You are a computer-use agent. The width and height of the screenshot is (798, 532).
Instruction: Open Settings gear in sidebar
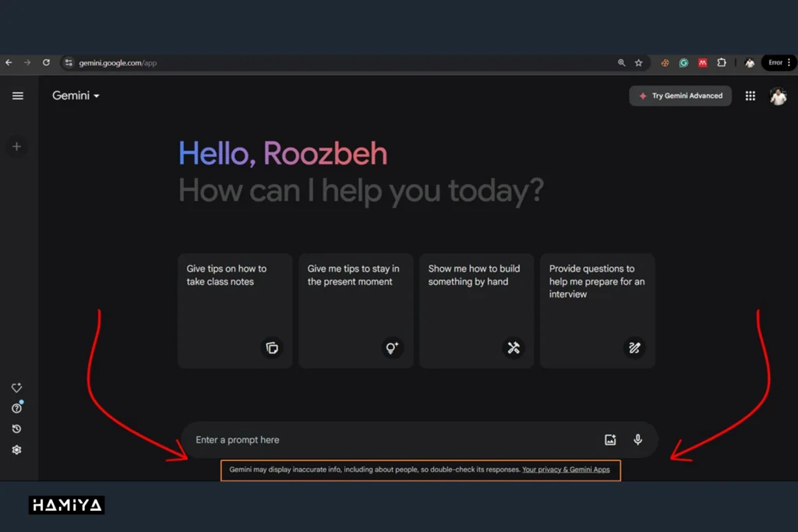(17, 450)
